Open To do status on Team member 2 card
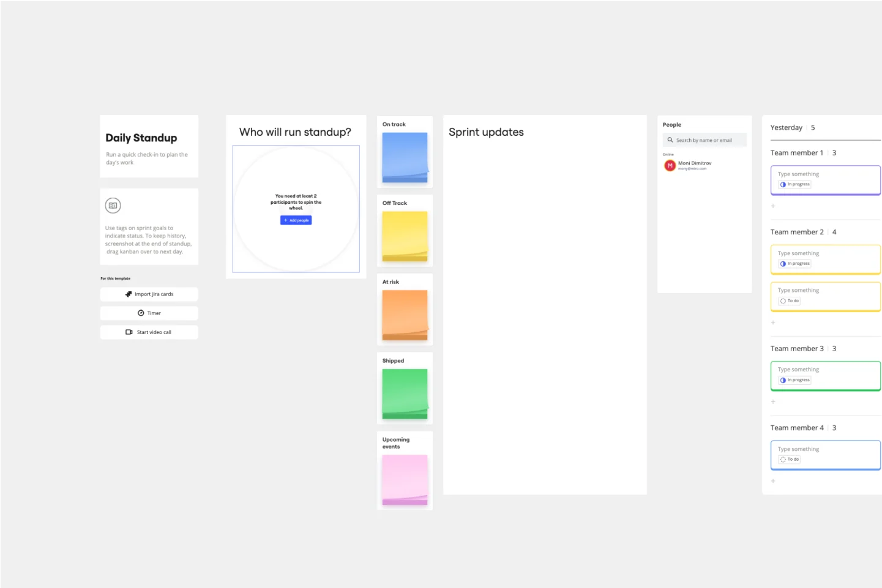This screenshot has width=882, height=588. [790, 301]
